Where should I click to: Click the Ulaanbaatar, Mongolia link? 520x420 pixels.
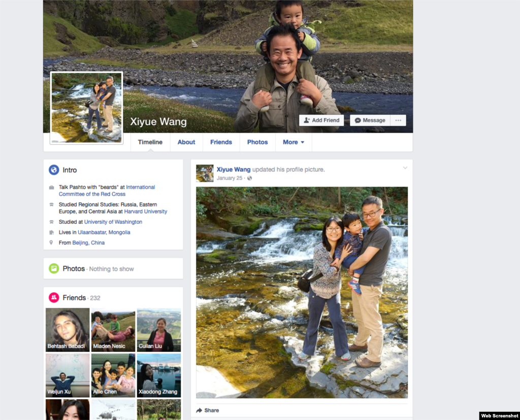(104, 232)
